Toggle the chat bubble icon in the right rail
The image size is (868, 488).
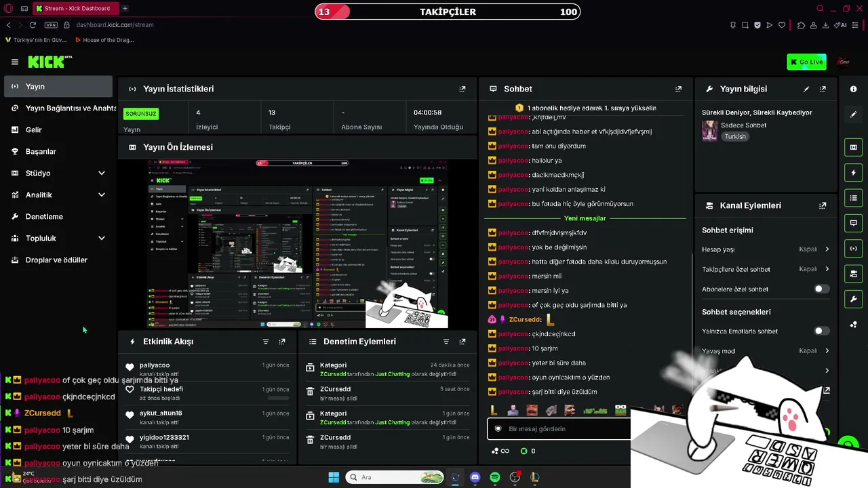coord(853,223)
